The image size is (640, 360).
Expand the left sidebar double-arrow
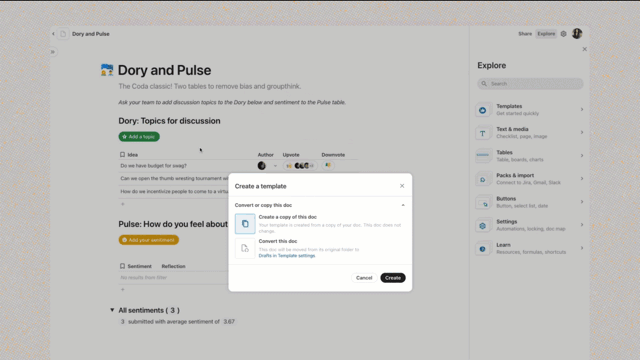click(x=53, y=52)
